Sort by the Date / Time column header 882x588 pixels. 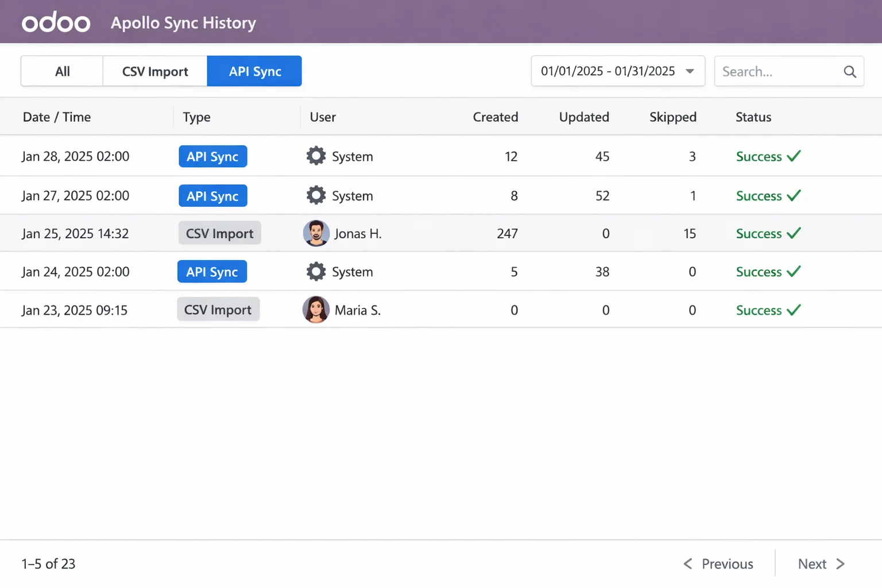(x=57, y=117)
